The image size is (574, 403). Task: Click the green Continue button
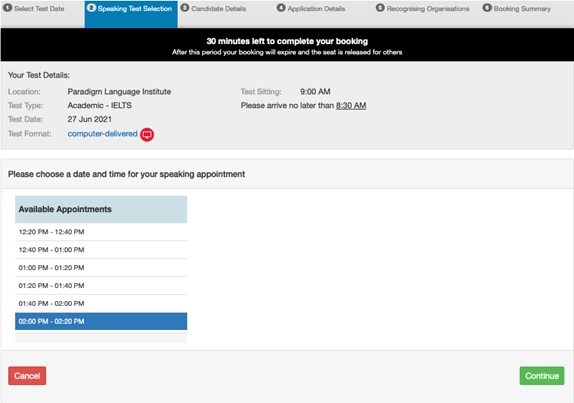[542, 376]
